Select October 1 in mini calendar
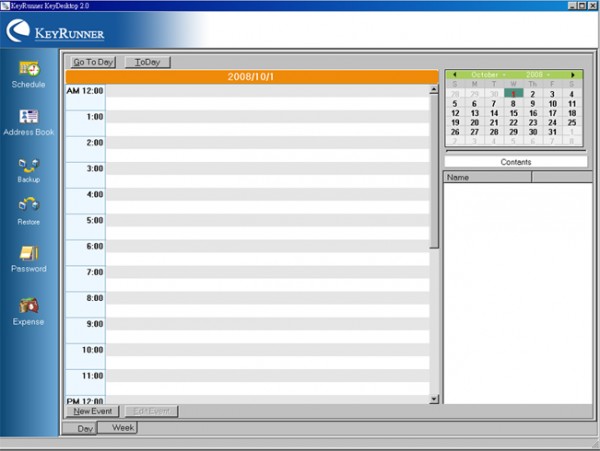The height and width of the screenshot is (451, 600). pyautogui.click(x=514, y=94)
